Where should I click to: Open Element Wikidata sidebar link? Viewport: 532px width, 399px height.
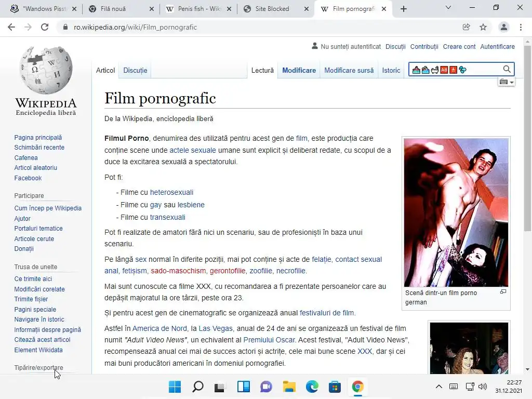pos(38,350)
